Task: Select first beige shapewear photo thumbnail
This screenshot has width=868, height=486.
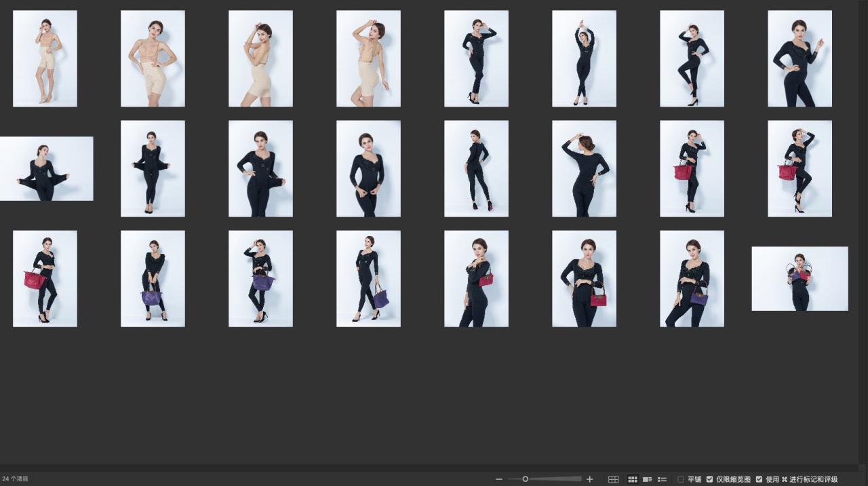Action: coord(45,58)
